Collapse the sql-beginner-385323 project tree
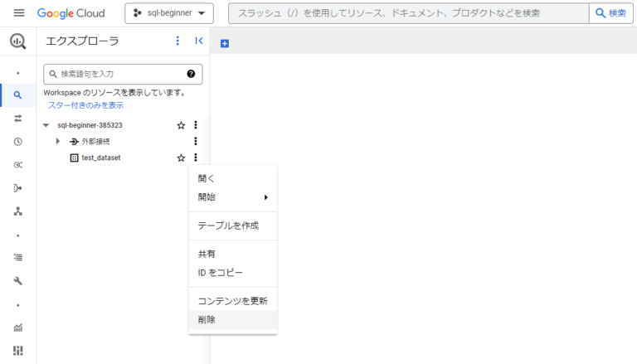This screenshot has height=364, width=637. coord(46,125)
